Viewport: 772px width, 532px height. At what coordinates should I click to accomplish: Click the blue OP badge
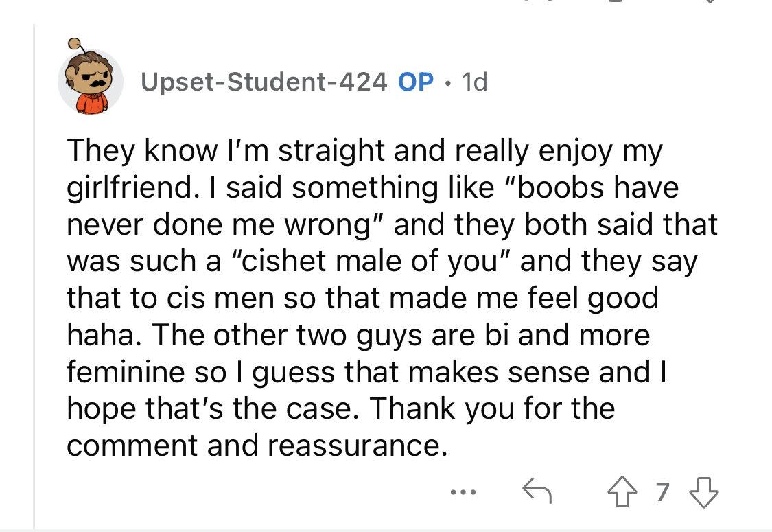click(416, 82)
